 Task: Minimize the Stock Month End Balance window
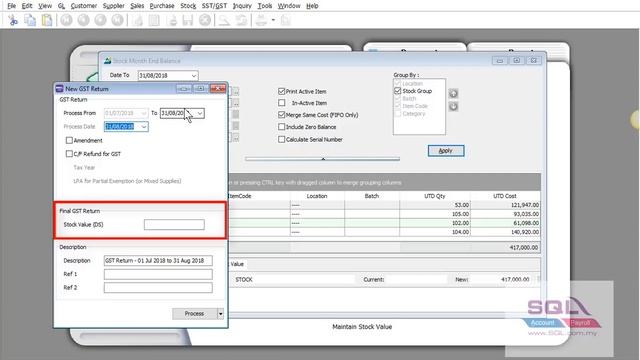[500, 60]
